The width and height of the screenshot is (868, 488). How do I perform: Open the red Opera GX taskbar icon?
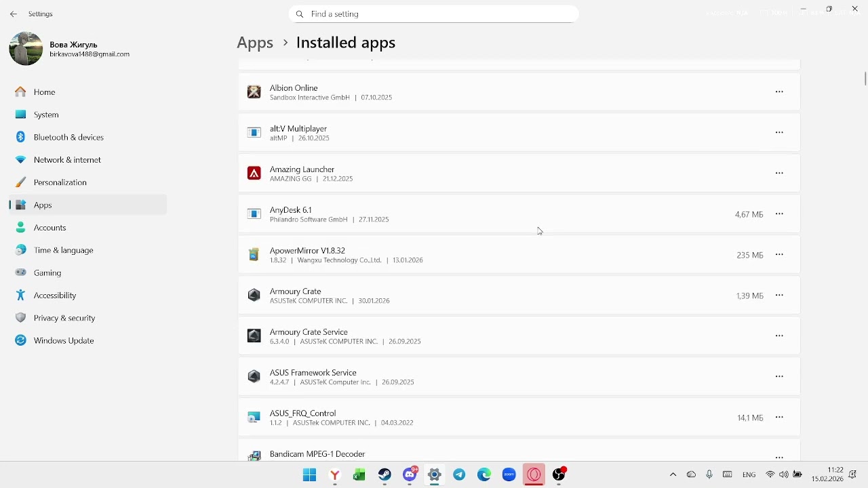click(x=534, y=475)
